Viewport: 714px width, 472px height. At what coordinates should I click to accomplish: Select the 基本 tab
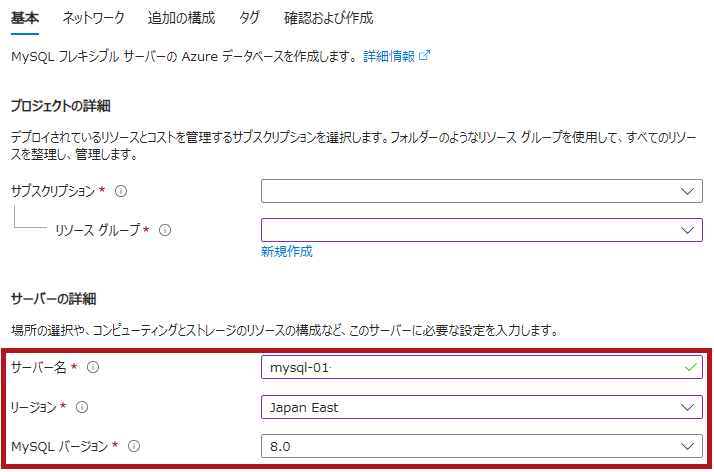[x=24, y=18]
